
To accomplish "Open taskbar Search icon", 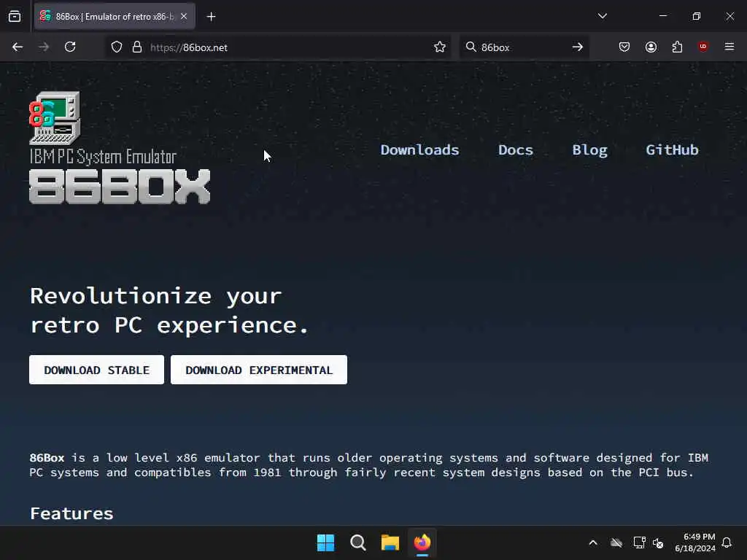I will click(x=357, y=542).
